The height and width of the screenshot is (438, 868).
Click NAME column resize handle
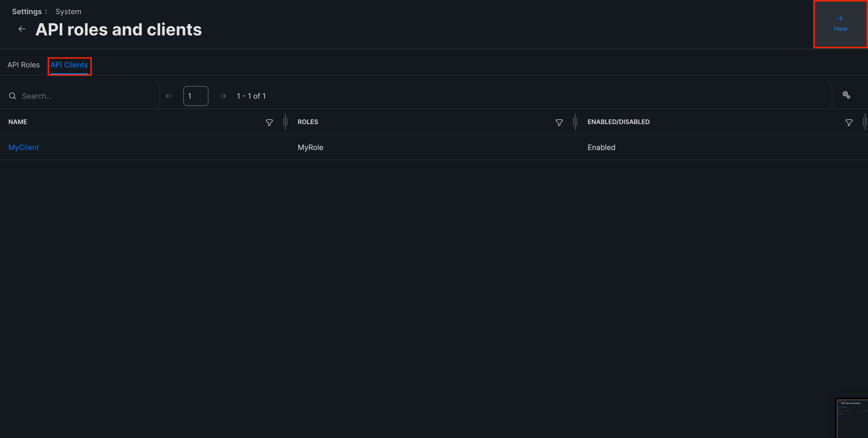[x=285, y=122]
